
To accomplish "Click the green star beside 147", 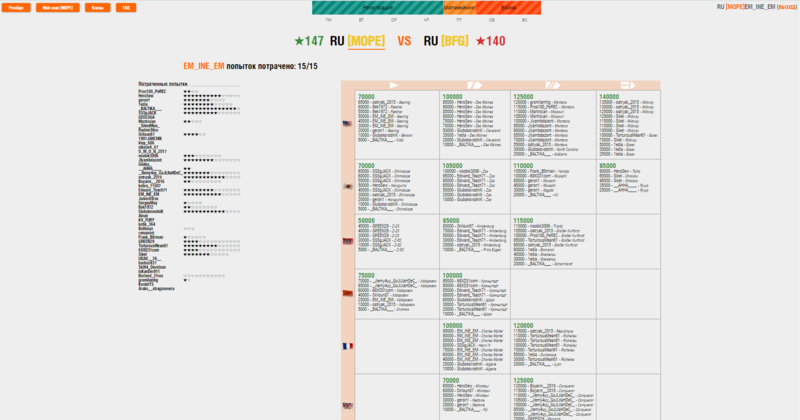I will (300, 41).
